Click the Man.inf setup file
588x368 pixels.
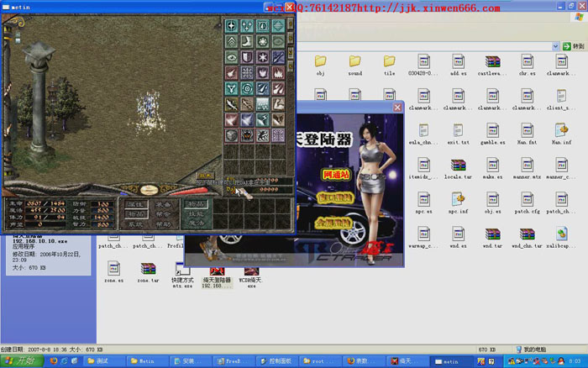(x=561, y=131)
